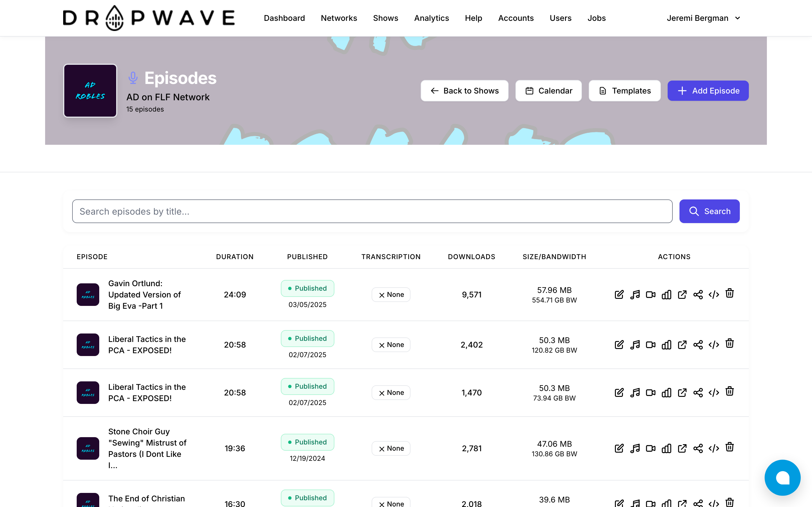Click edit icon for Gavin Ortlund episode

point(619,294)
